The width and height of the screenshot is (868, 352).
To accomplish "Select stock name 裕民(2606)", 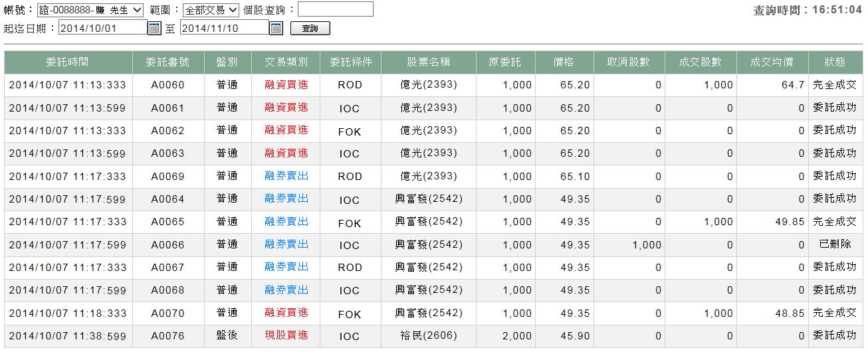I will pos(429,335).
